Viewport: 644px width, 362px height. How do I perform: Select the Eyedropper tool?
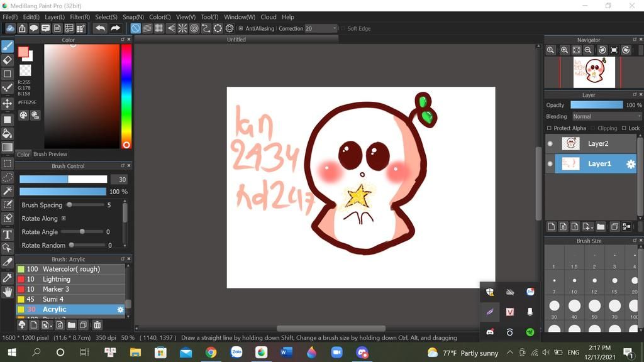click(x=8, y=278)
